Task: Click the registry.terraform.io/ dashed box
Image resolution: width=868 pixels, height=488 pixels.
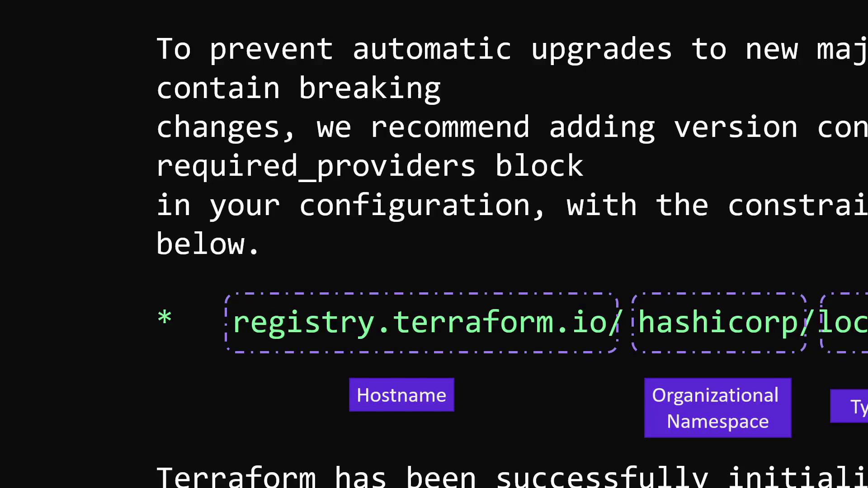Action: coord(421,323)
